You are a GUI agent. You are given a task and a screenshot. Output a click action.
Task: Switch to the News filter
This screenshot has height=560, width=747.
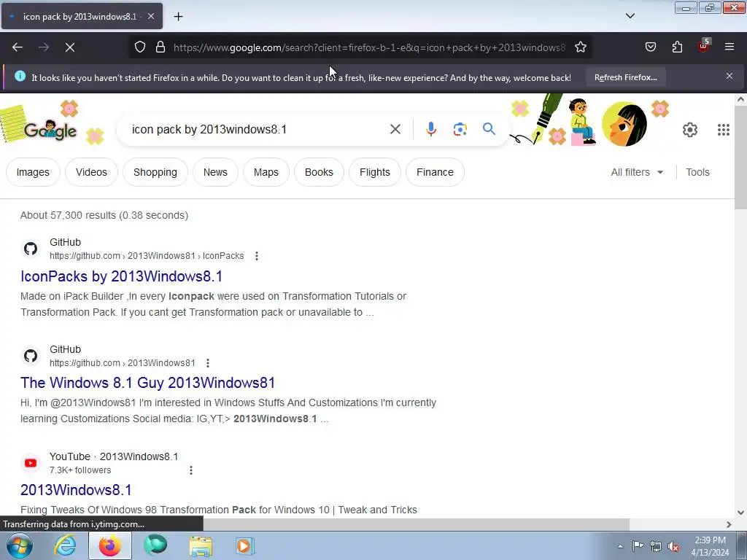215,172
